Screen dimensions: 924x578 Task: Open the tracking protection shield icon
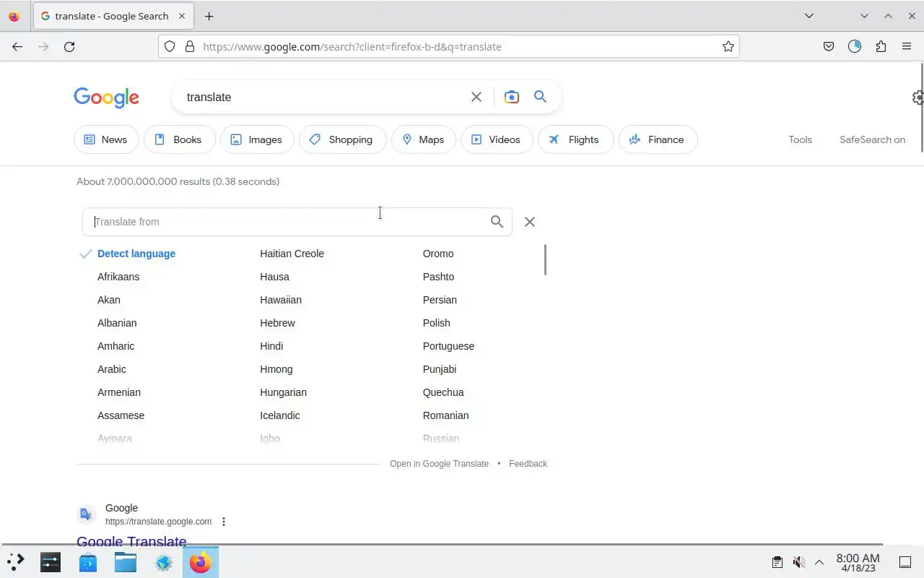170,46
